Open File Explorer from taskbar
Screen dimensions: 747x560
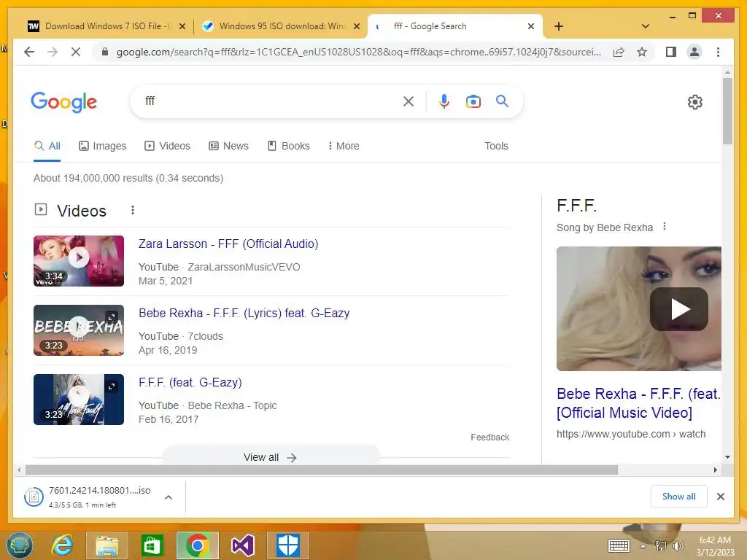click(107, 545)
